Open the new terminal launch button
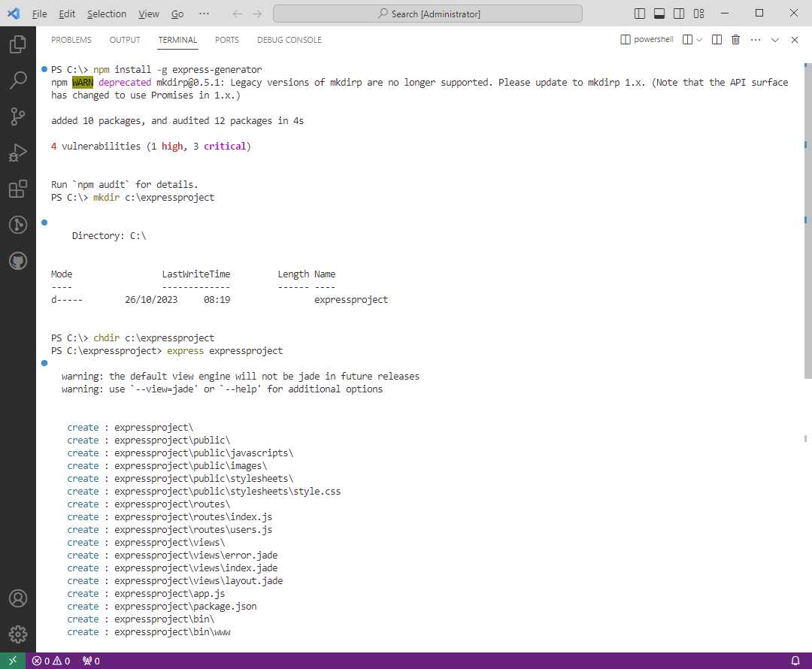 click(688, 40)
